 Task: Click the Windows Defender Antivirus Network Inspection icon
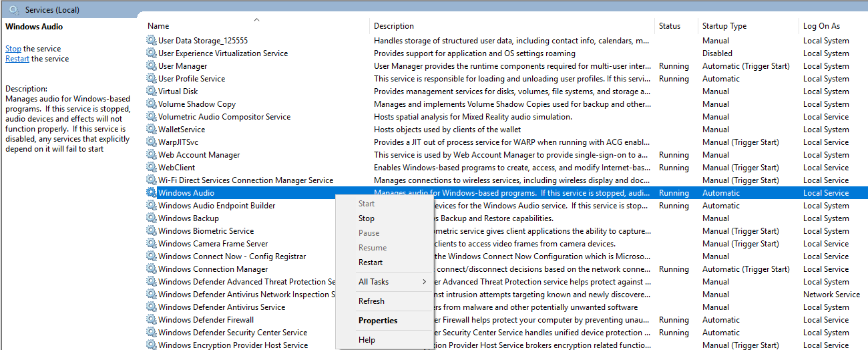pyautogui.click(x=152, y=295)
